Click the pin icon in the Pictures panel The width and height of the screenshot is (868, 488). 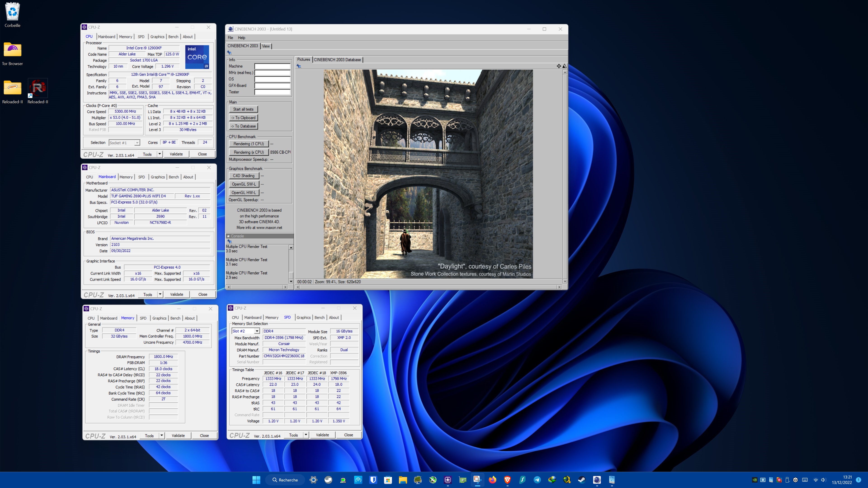299,66
